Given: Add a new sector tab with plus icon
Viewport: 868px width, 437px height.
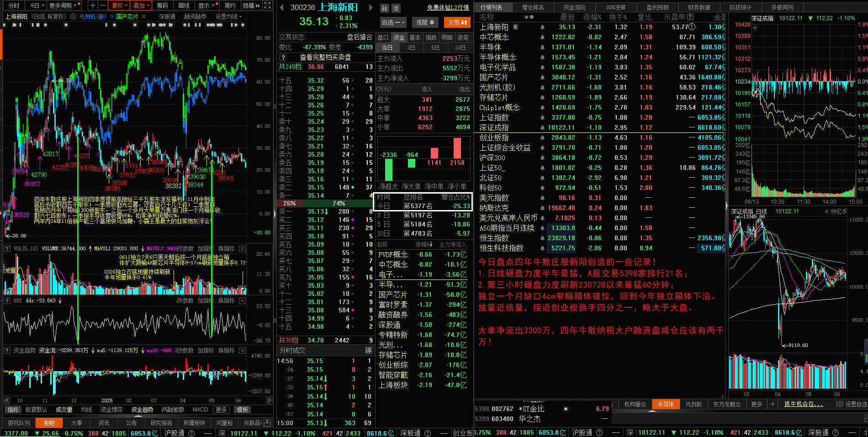Looking at the screenshot, I should pos(773,404).
